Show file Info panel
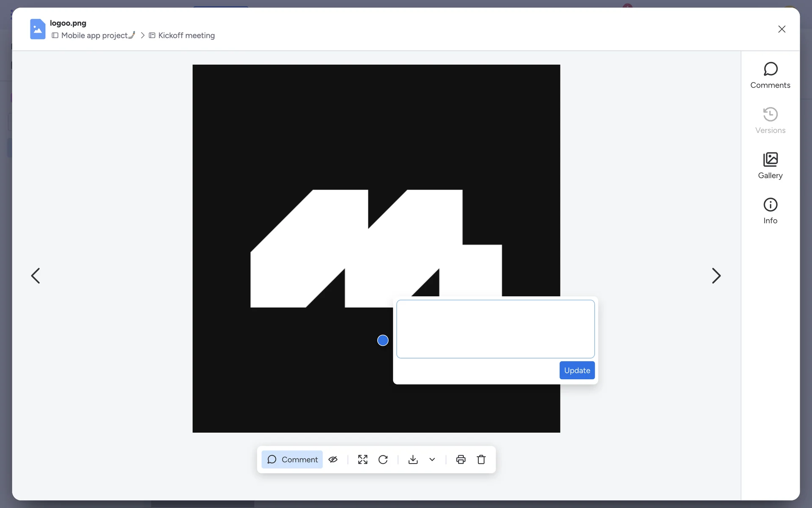The width and height of the screenshot is (812, 508). (770, 211)
